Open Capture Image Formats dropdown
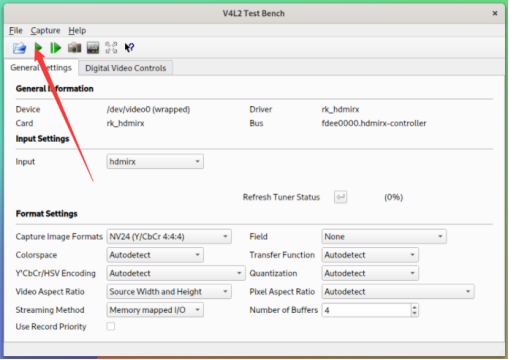 169,237
